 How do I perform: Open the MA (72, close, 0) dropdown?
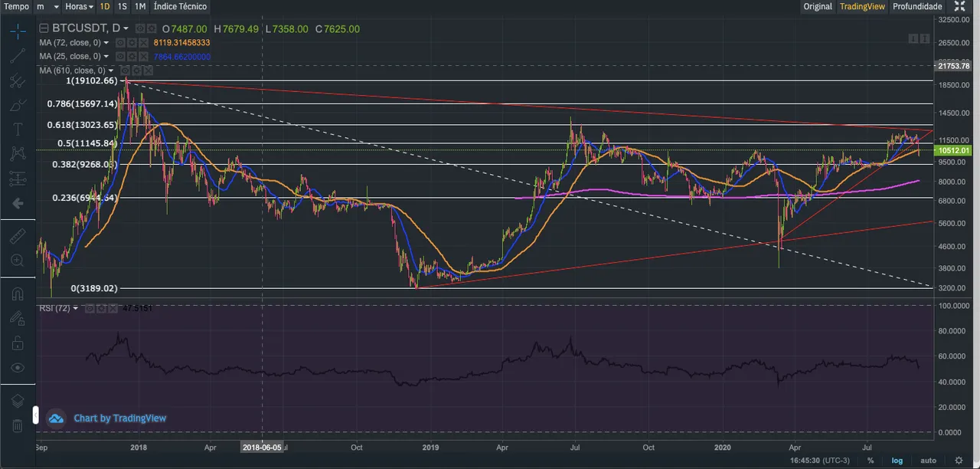point(106,43)
